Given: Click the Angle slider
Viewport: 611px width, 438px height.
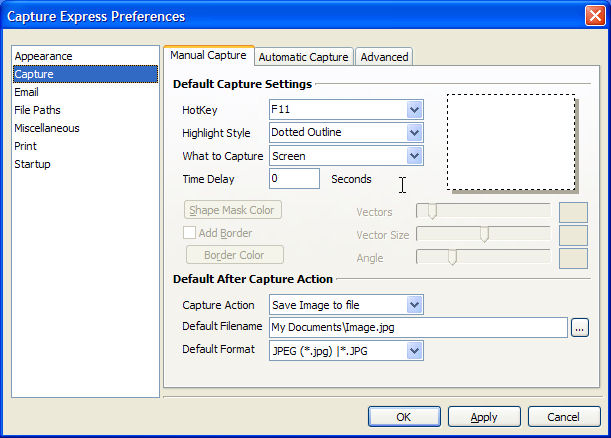Looking at the screenshot, I should tap(483, 257).
